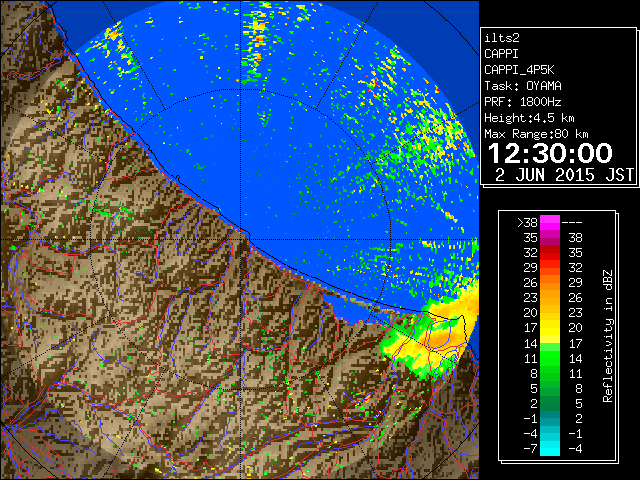The width and height of the screenshot is (640, 480).
Task: Click the '2 JUN 2015 JST' date
Action: pyautogui.click(x=564, y=175)
